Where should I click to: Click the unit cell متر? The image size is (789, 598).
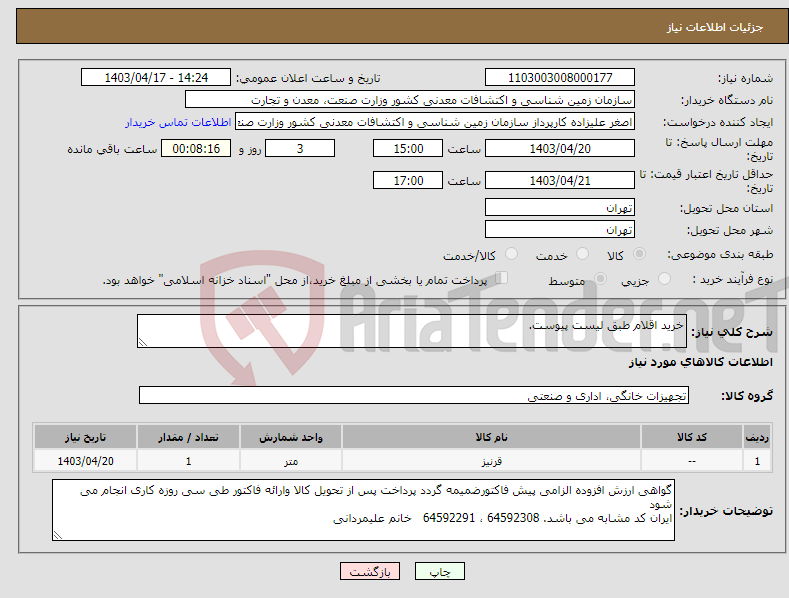[291, 461]
